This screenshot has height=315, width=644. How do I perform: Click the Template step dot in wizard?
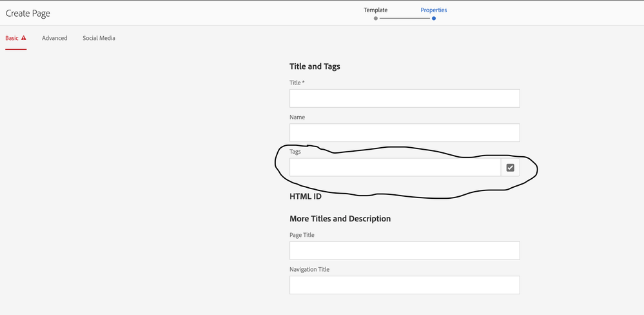375,19
